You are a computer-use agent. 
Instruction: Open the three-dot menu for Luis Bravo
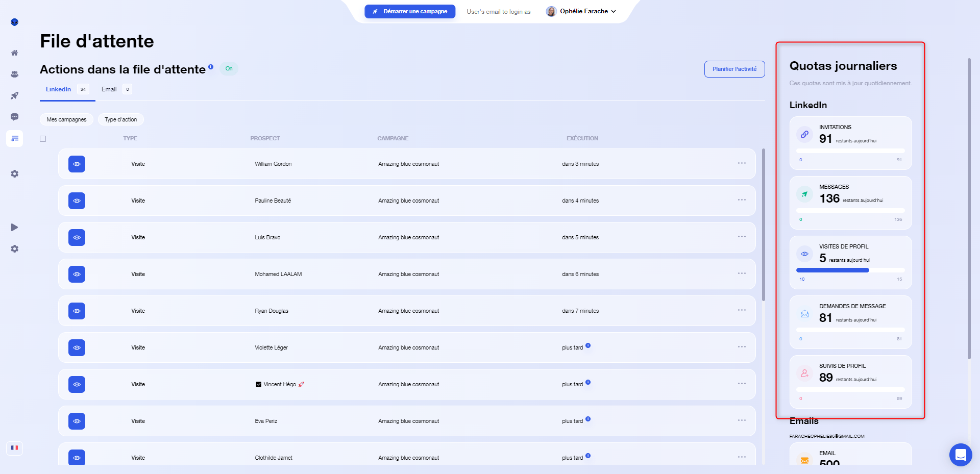point(742,237)
